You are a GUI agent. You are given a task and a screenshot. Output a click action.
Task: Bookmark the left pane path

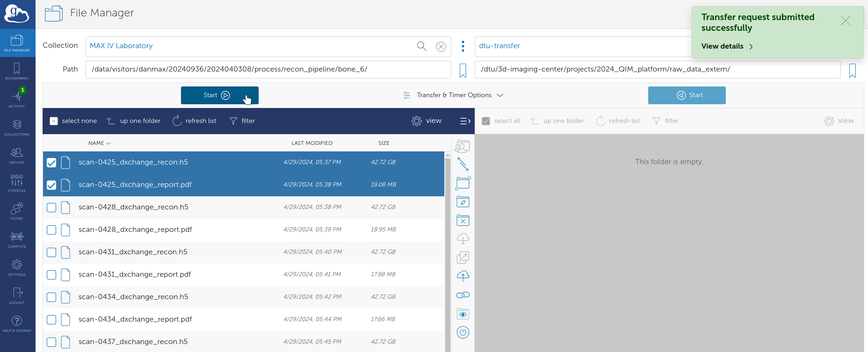click(463, 71)
